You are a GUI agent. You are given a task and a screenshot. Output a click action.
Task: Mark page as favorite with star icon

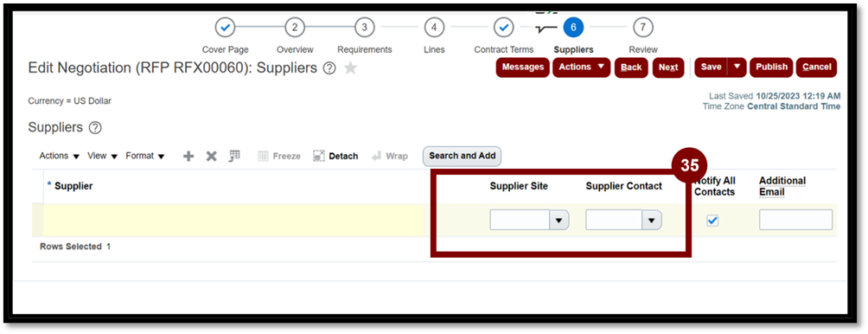350,68
